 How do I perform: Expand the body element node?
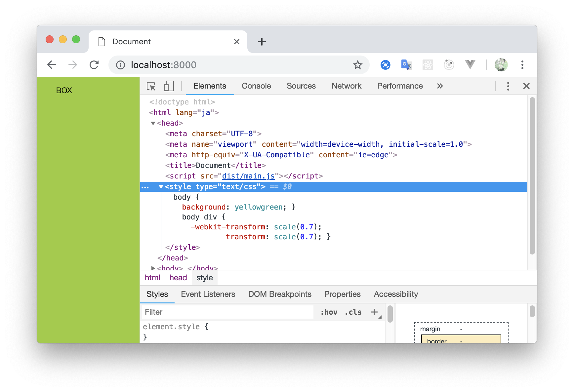pyautogui.click(x=153, y=268)
